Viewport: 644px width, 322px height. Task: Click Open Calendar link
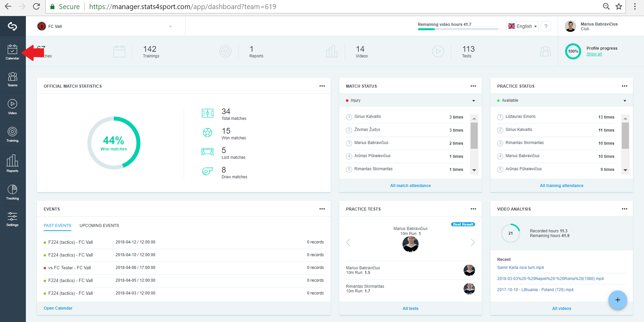(58, 308)
